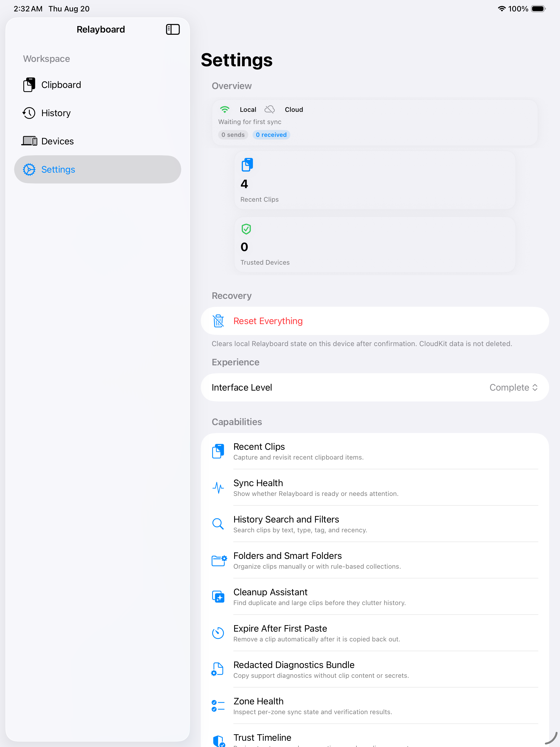Open History Search and Filters capability
The height and width of the screenshot is (747, 560).
[375, 524]
